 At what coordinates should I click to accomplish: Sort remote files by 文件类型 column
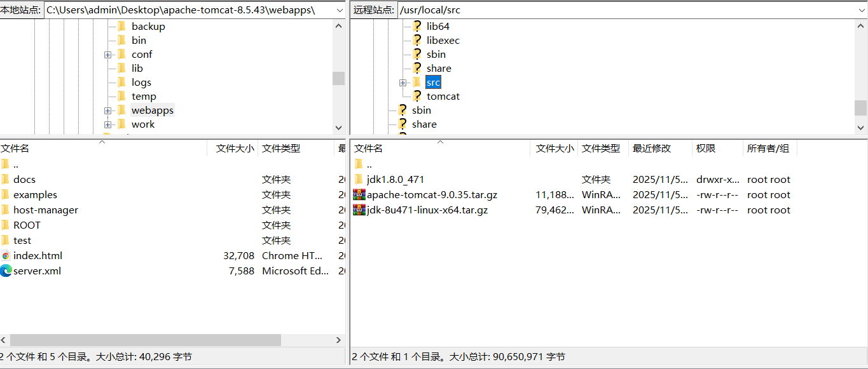603,148
